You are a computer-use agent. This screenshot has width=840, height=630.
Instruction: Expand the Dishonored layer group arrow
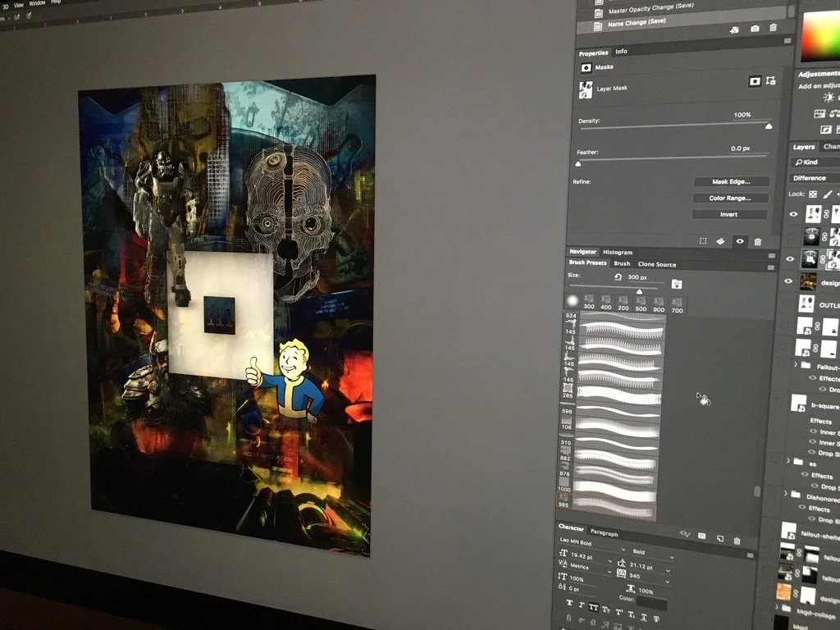click(786, 493)
